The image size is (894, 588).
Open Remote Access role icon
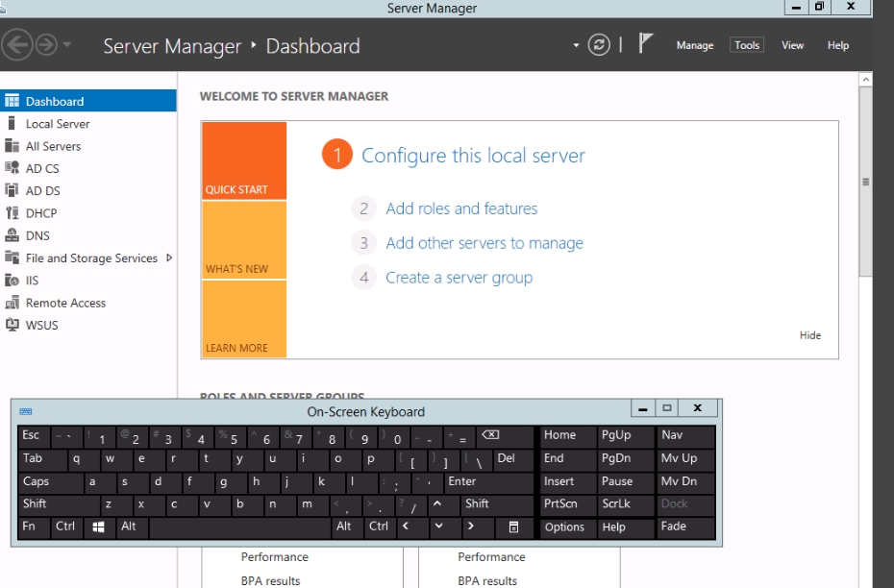pos(12,303)
